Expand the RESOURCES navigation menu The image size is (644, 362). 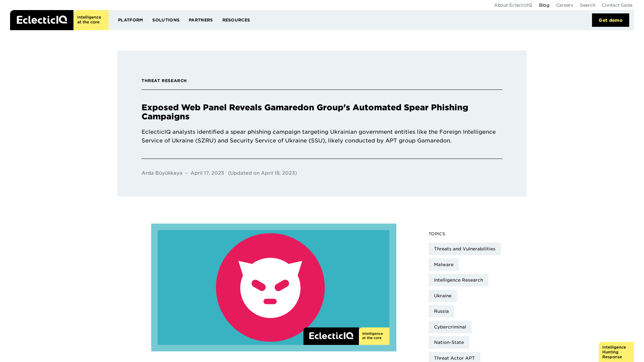236,20
